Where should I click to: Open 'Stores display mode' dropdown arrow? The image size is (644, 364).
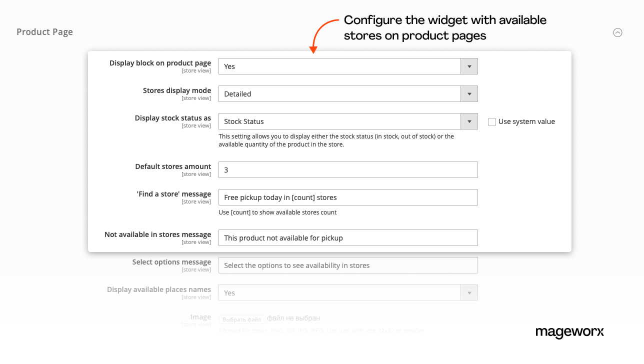(x=469, y=94)
